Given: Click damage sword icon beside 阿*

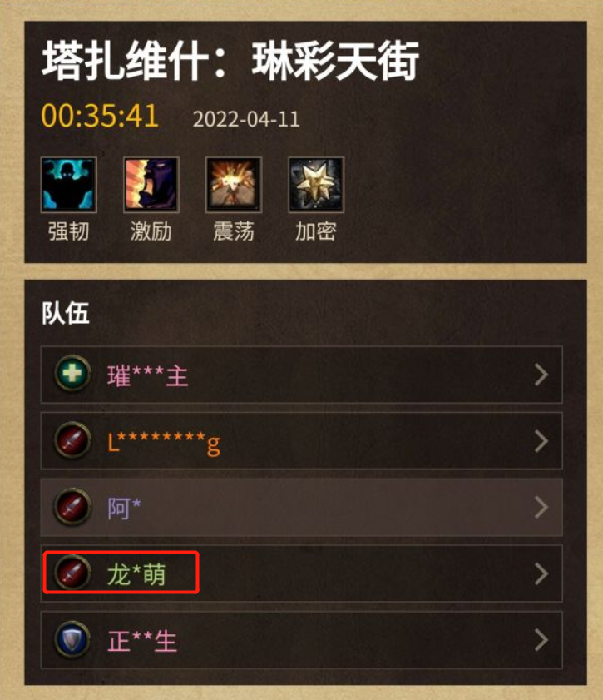Looking at the screenshot, I should [72, 507].
